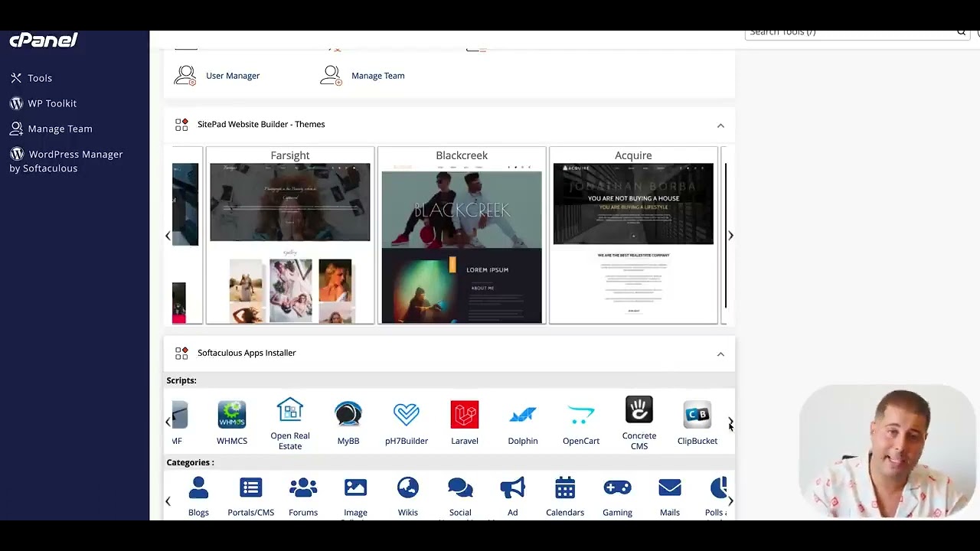Open WordPress Manager by Softaculous
This screenshot has width=980, height=551.
(x=66, y=161)
